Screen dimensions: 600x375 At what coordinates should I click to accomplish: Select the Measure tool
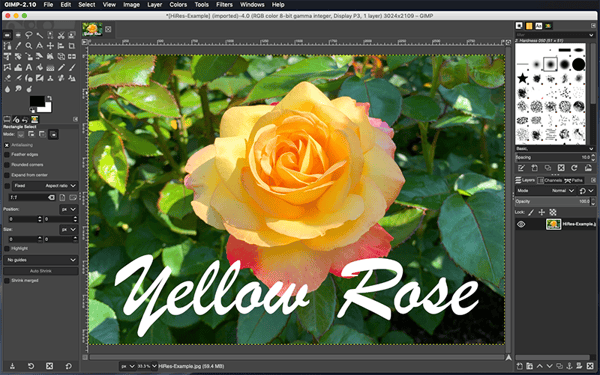pos(39,46)
